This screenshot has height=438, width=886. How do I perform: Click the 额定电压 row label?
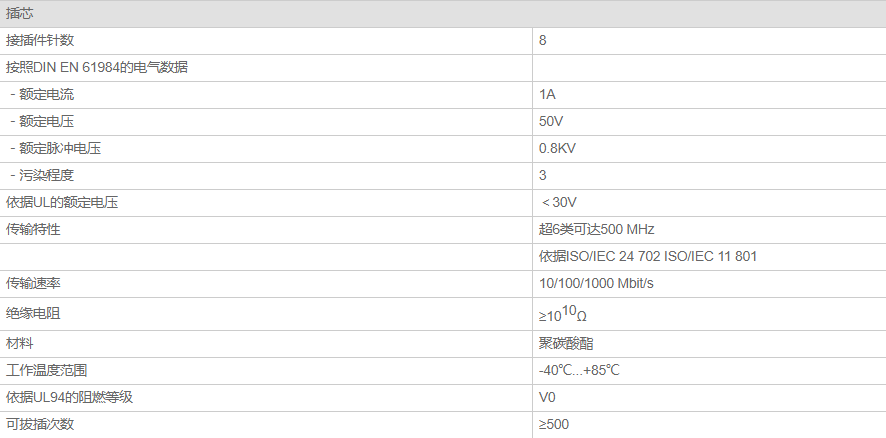pos(44,122)
